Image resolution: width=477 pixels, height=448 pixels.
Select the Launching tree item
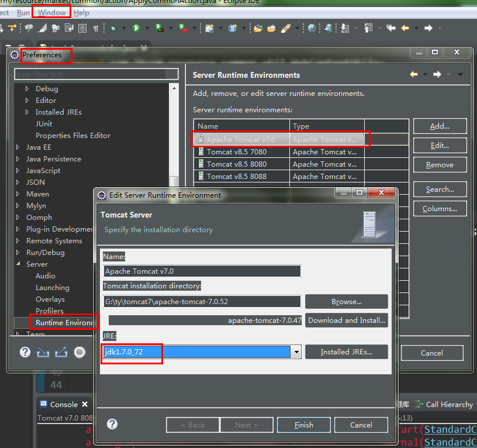pos(53,288)
